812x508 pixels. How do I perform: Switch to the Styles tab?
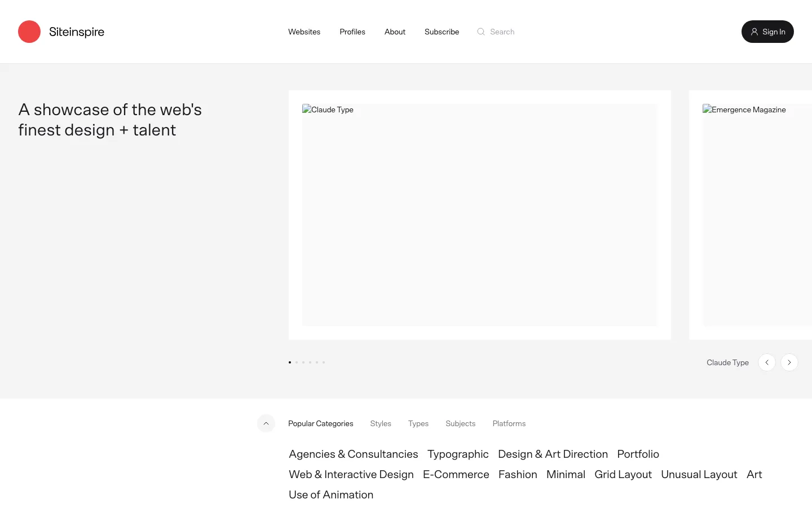point(381,423)
